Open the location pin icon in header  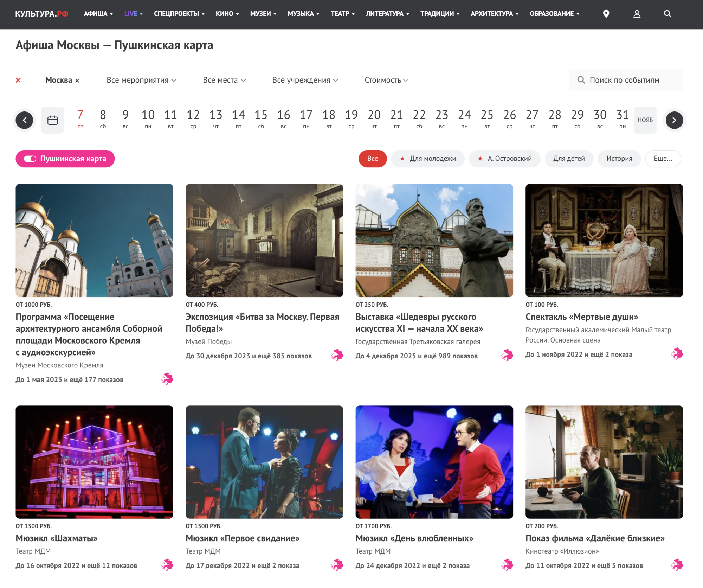[x=606, y=14]
